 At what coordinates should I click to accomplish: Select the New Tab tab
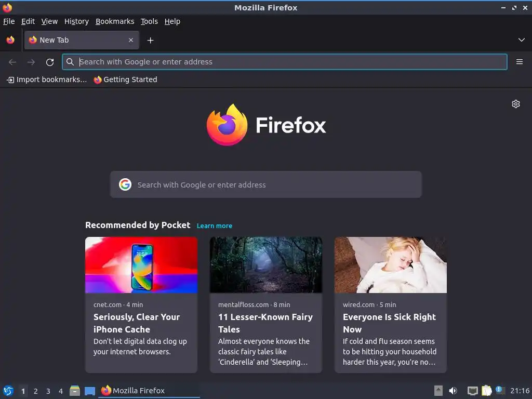pyautogui.click(x=82, y=40)
